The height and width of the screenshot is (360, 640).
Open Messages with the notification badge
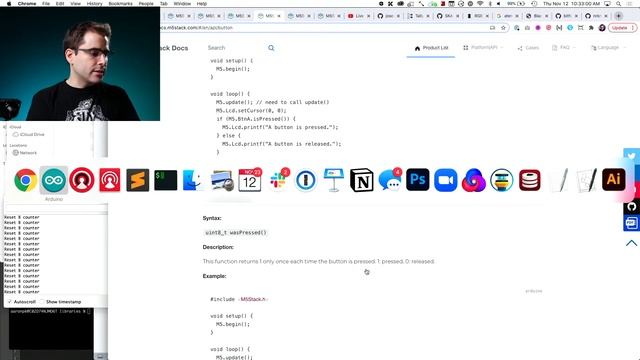click(390, 180)
